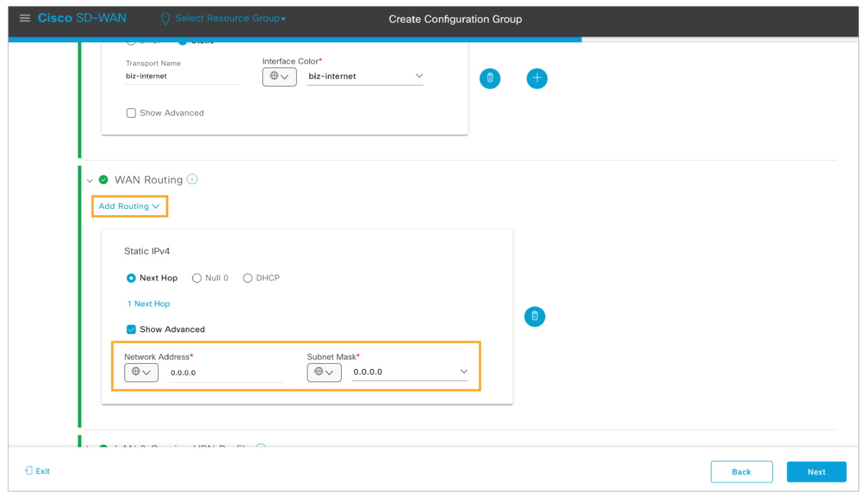The image size is (868, 498).
Task: Enable Show Advanced for transport interface
Action: pos(132,113)
